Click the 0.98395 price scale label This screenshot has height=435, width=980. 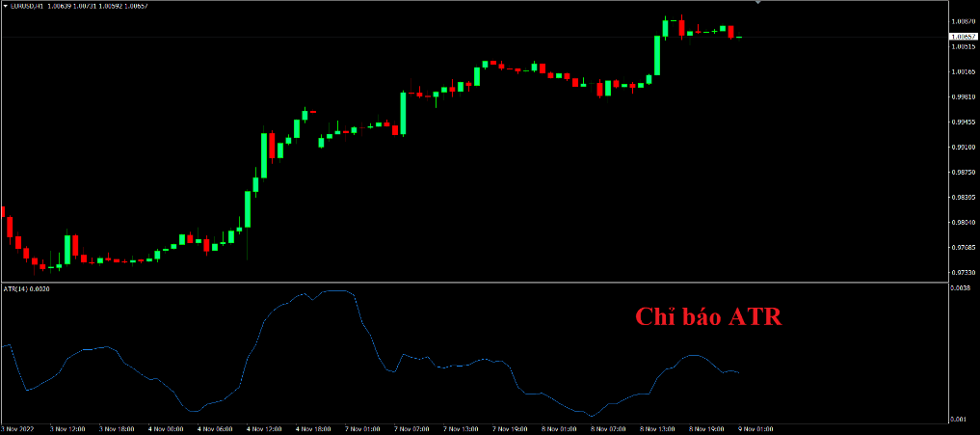[x=963, y=197]
